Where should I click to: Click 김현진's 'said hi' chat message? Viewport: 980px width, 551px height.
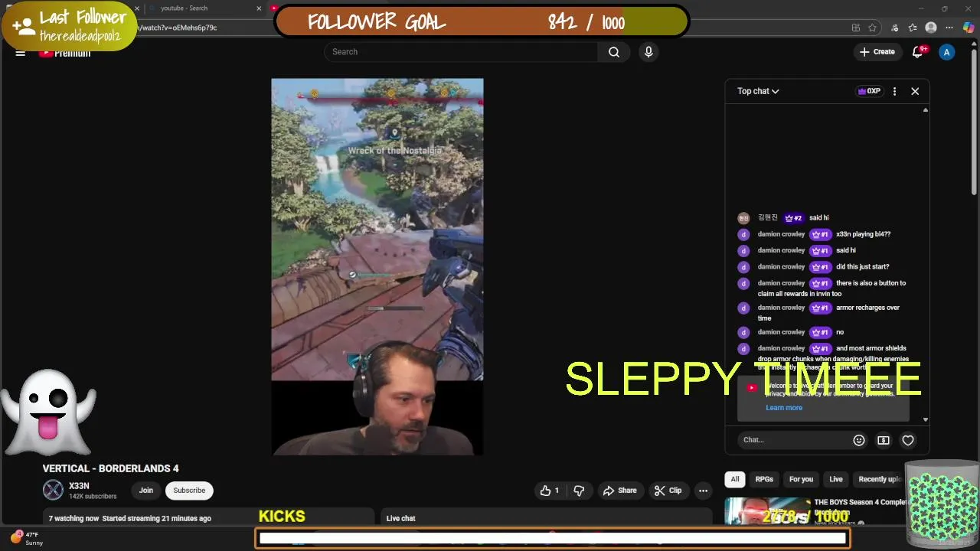click(x=819, y=218)
